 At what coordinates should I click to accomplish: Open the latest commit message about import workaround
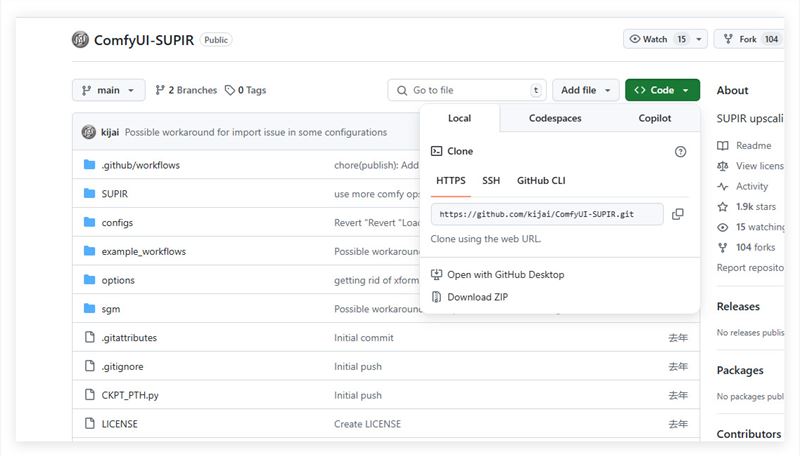pos(256,132)
